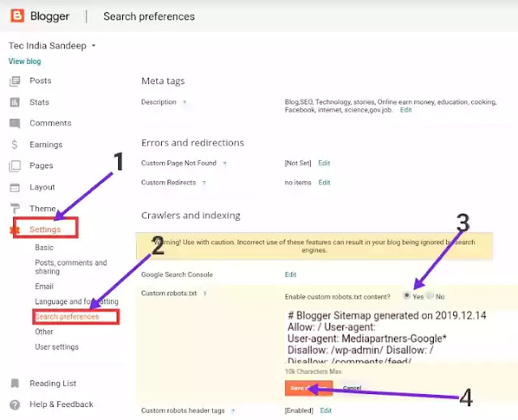Show help for Custom robots.txt

[x=205, y=294]
